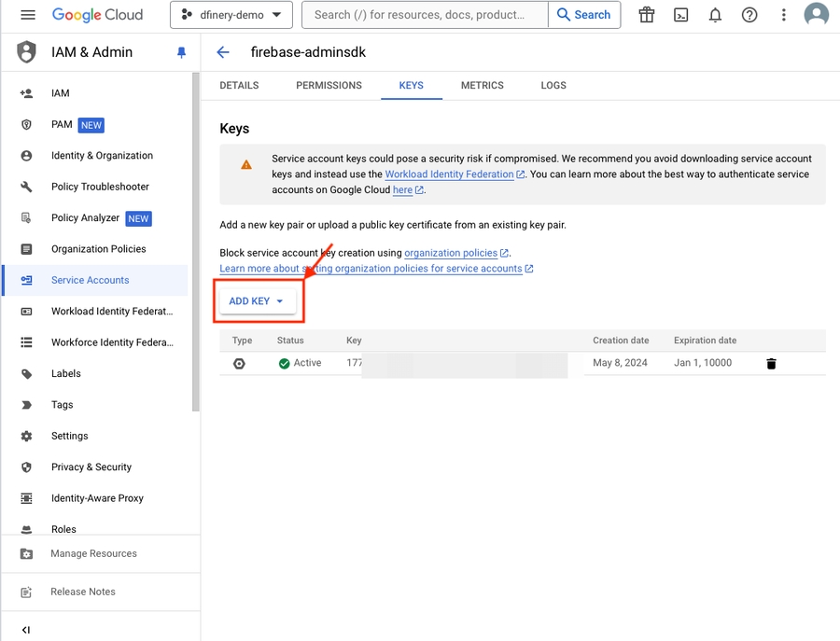Delete the active key with the trash icon
The width and height of the screenshot is (840, 641).
pos(771,363)
